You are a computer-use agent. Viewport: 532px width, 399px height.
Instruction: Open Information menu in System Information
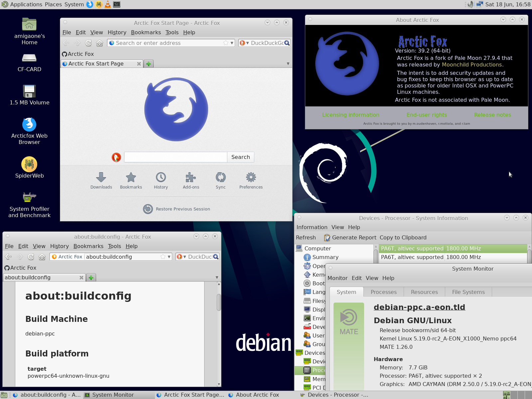coord(312,227)
